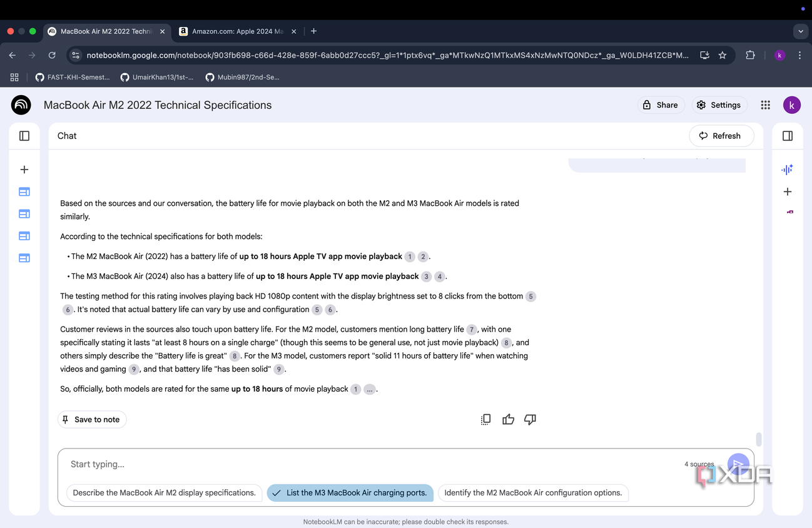Open the FAST-KHI-Semest bookmark
812x528 pixels.
click(73, 77)
